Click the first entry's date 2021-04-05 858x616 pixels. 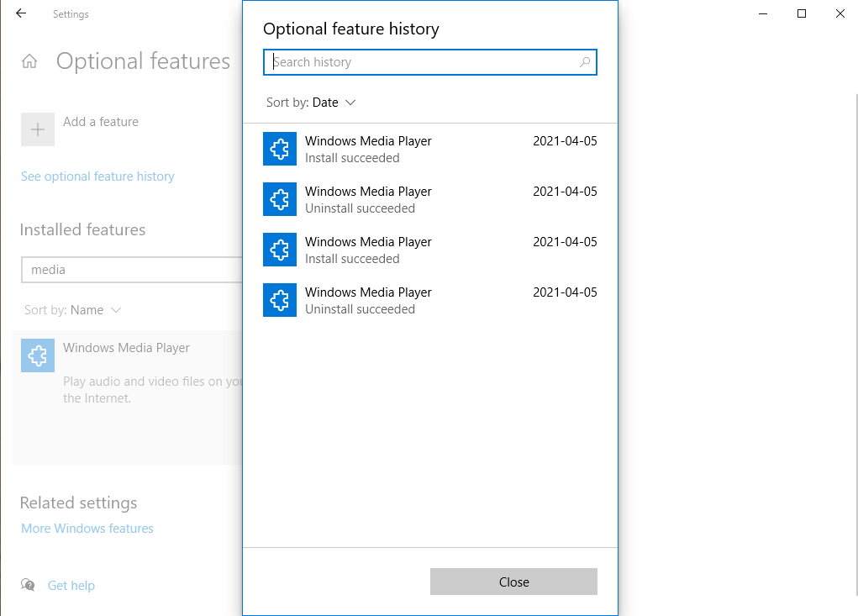coord(565,141)
